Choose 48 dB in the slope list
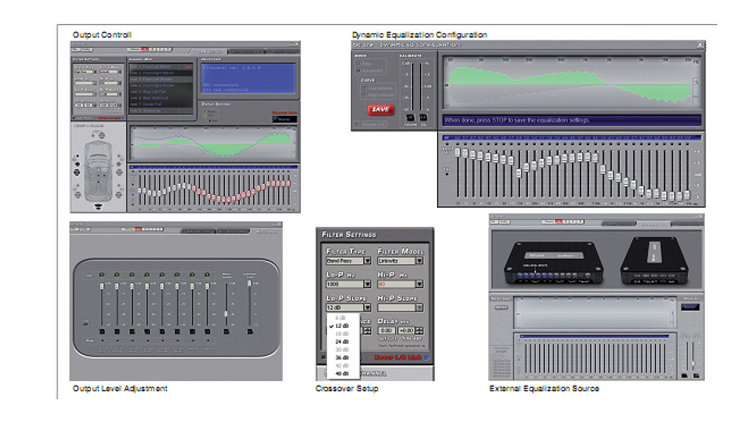750x433 pixels. click(342, 373)
